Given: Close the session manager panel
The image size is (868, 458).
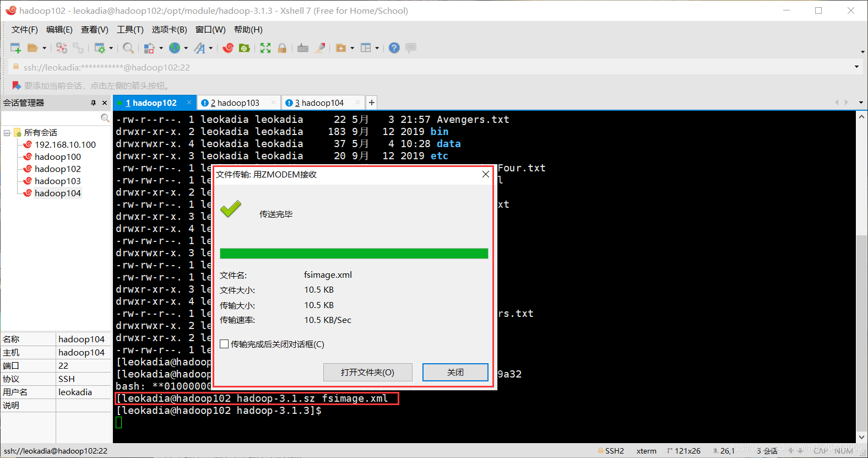Looking at the screenshot, I should (x=105, y=103).
